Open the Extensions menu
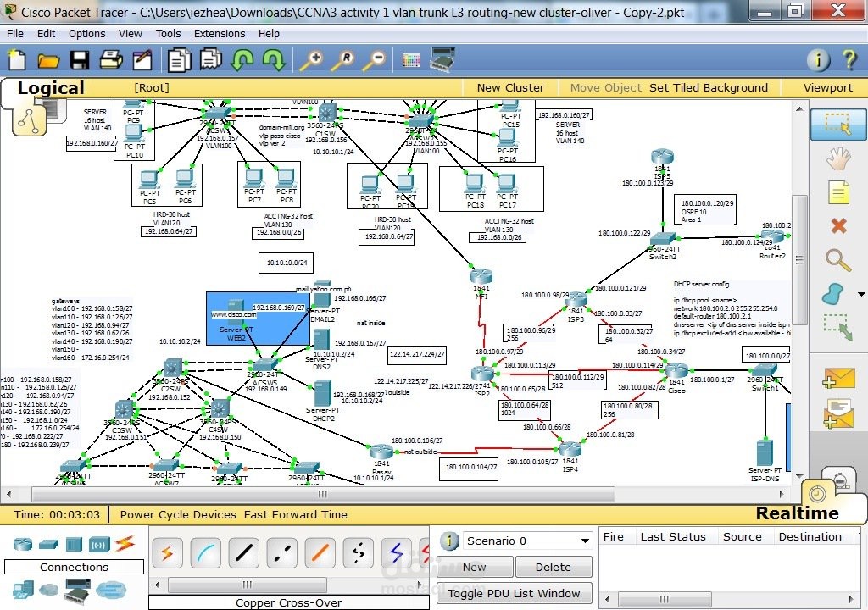 [x=220, y=33]
